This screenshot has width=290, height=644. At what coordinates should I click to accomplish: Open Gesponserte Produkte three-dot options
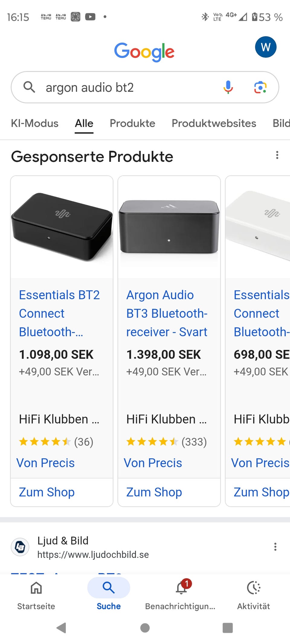[x=277, y=155]
